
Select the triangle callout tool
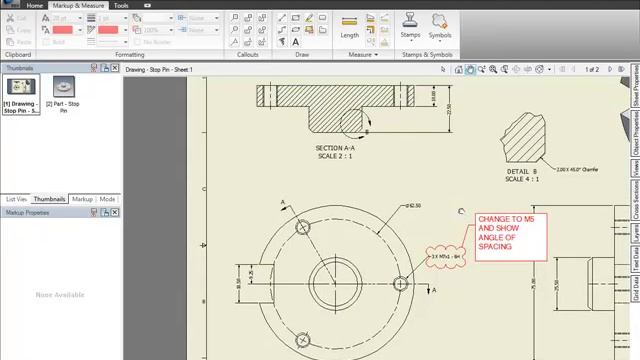coord(235,42)
